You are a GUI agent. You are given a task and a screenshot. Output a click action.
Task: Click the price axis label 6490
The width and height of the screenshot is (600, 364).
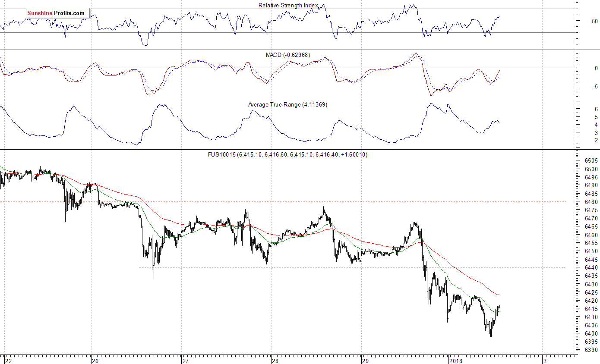click(591, 185)
